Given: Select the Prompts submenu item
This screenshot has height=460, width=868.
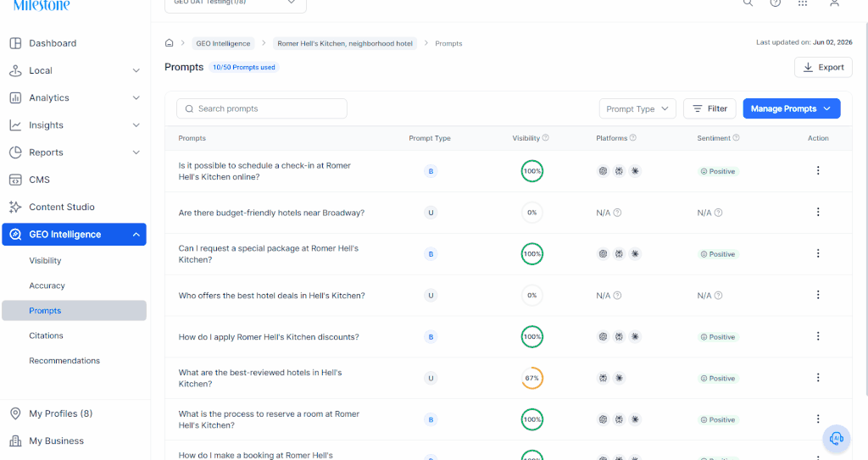Looking at the screenshot, I should [75, 311].
